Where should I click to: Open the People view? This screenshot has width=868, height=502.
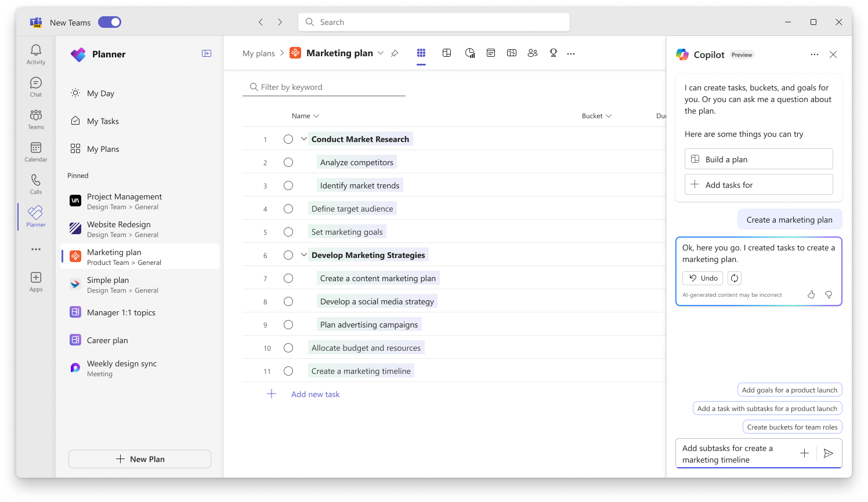(533, 53)
